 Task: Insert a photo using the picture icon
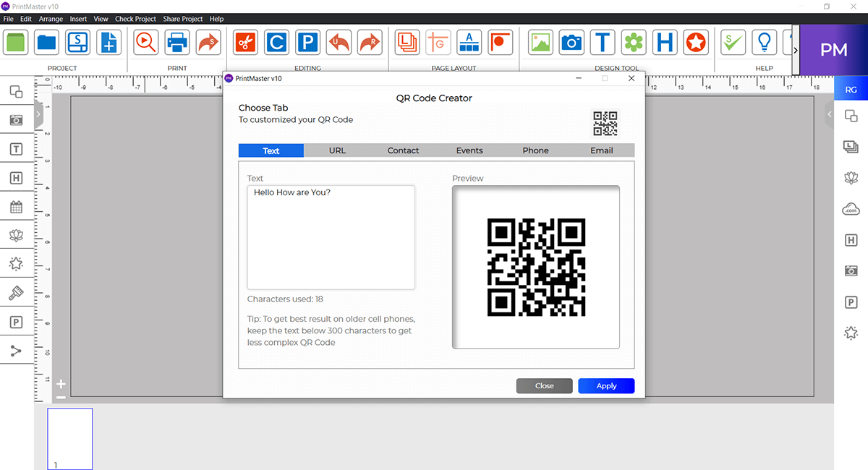(x=540, y=42)
